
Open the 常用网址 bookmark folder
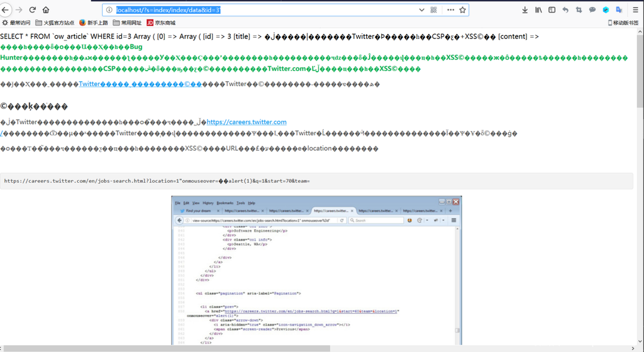pyautogui.click(x=128, y=23)
